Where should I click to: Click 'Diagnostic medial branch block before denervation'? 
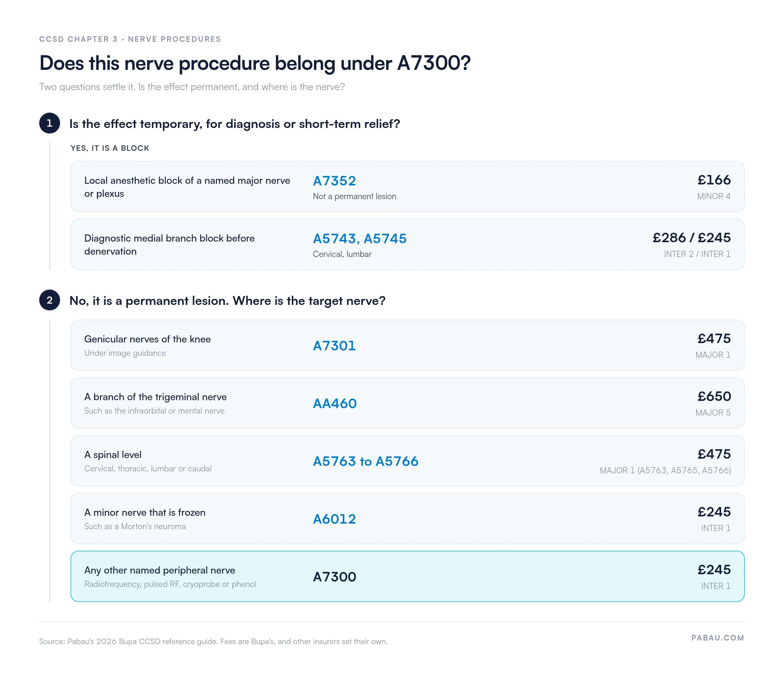(x=170, y=245)
